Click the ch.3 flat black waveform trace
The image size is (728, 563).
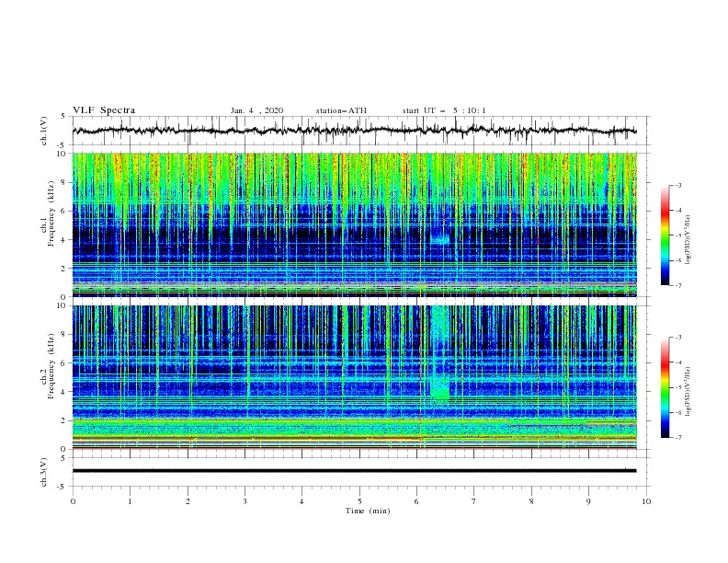coord(354,471)
